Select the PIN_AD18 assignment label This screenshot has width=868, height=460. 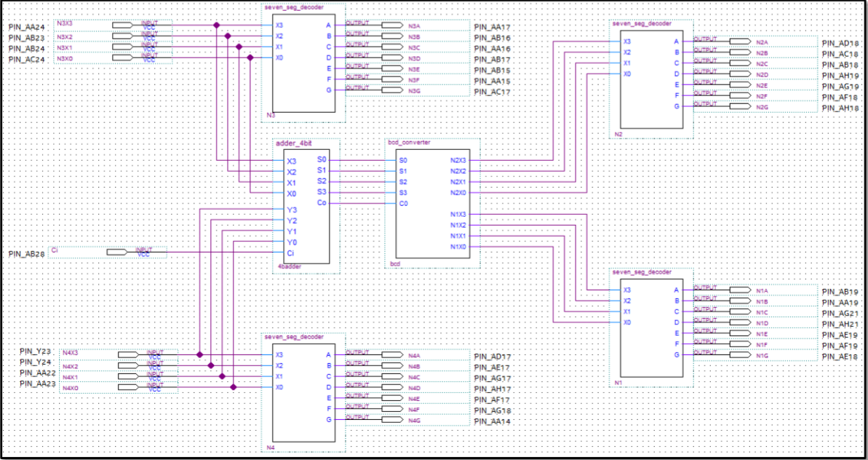840,44
